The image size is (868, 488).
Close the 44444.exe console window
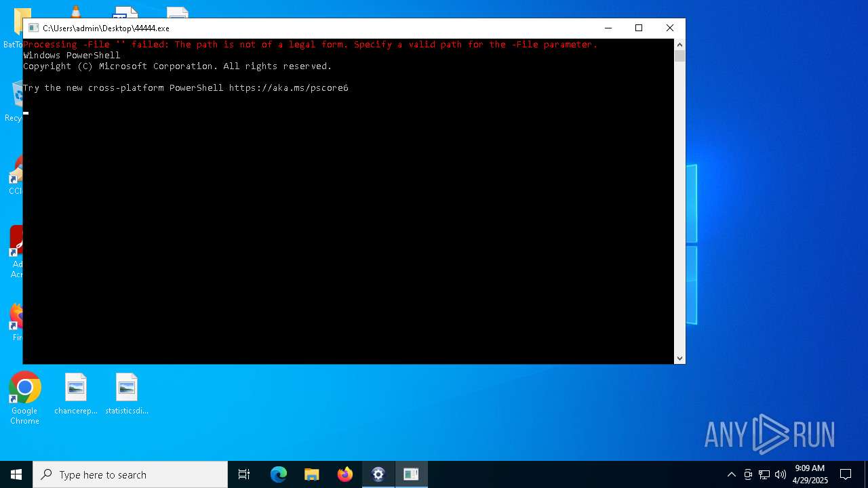[670, 28]
